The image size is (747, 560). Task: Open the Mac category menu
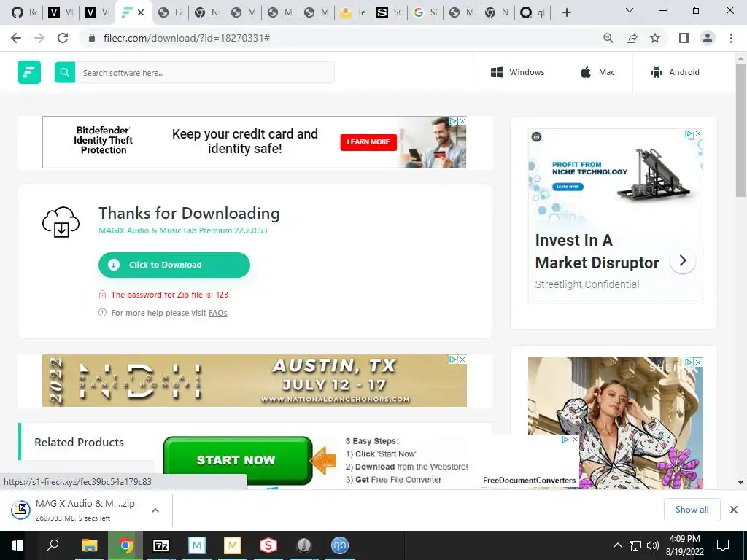[x=597, y=72]
